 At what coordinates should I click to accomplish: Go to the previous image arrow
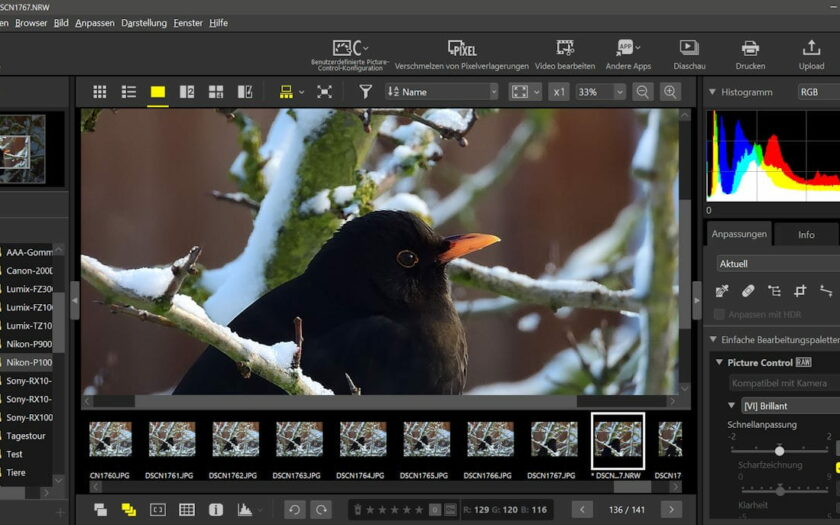[x=582, y=509]
